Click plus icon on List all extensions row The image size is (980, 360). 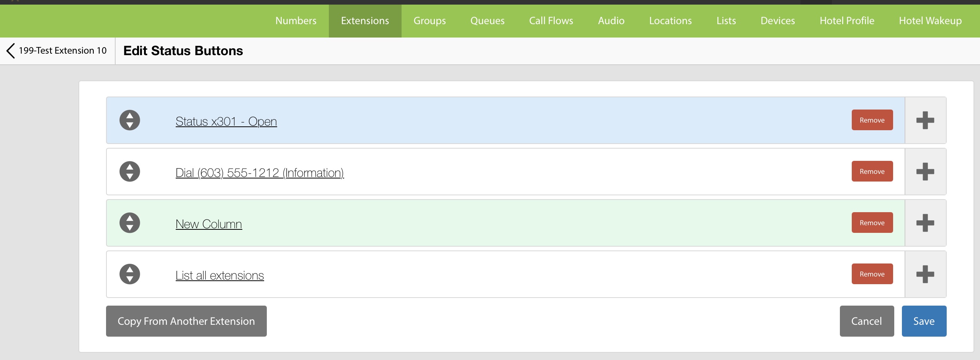(925, 274)
